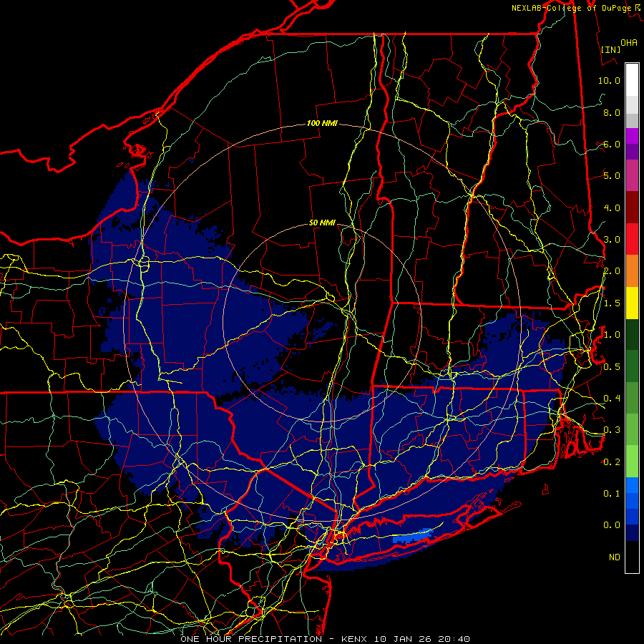Click the orange 2.0 inch legend band
Image resolution: width=644 pixels, height=644 pixels.
click(x=632, y=271)
